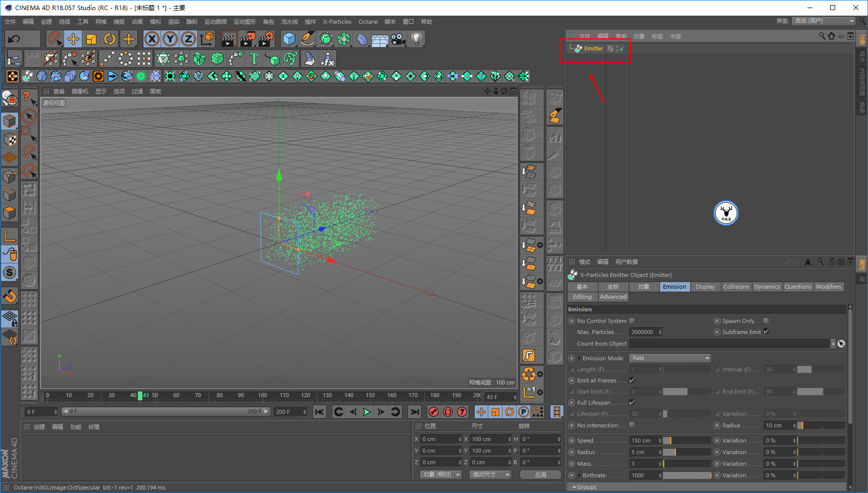Viewport: 868px width, 493px height.
Task: Switch to the Advanced tab
Action: 613,297
